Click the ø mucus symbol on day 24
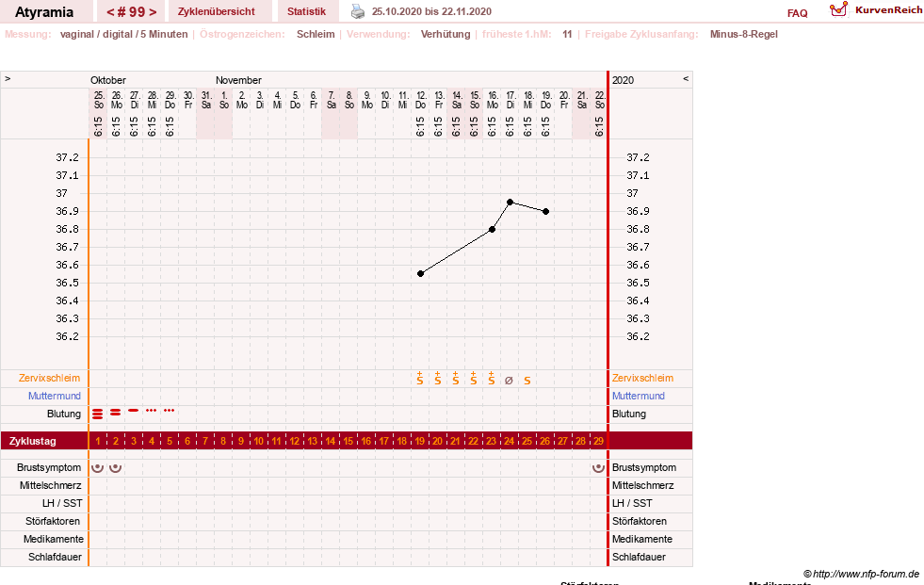Image resolution: width=924 pixels, height=585 pixels. [x=510, y=381]
